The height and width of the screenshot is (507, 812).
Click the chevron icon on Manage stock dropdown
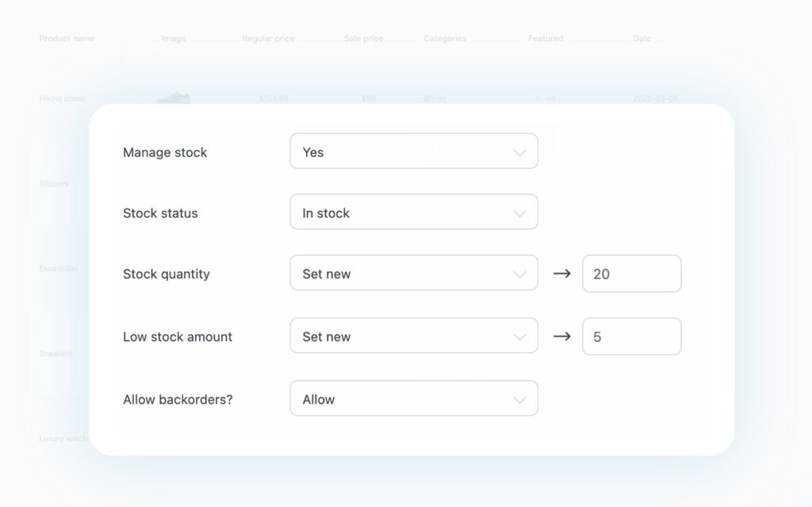click(519, 152)
